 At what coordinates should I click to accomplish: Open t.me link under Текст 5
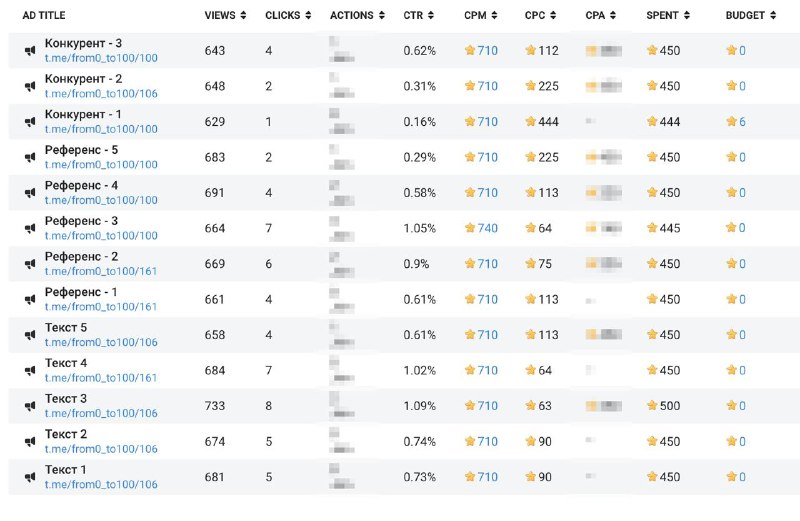pos(101,342)
